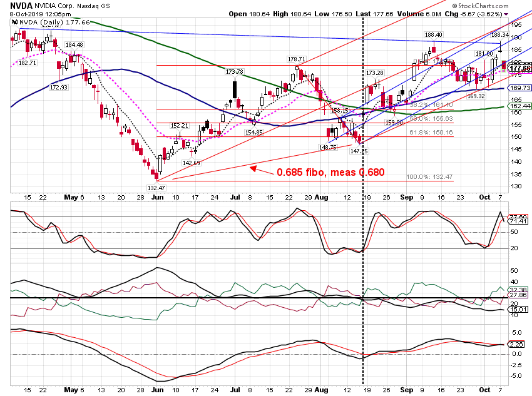
Task: Select the 182.71 price label
Action: [28, 63]
